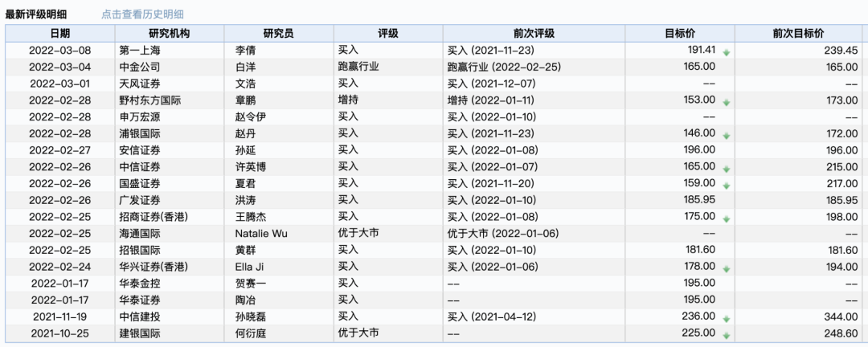Click analyst name 赵令伊
This screenshot has width=868, height=347.
tap(250, 116)
